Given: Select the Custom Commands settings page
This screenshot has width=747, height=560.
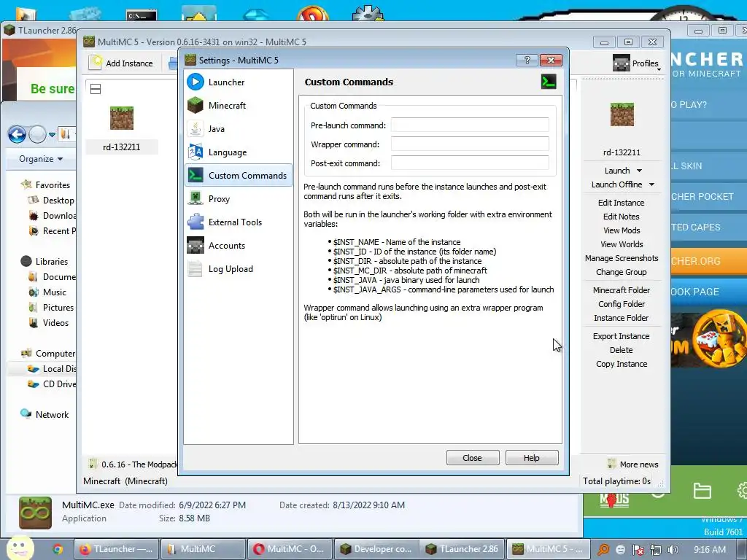Looking at the screenshot, I should click(239, 175).
